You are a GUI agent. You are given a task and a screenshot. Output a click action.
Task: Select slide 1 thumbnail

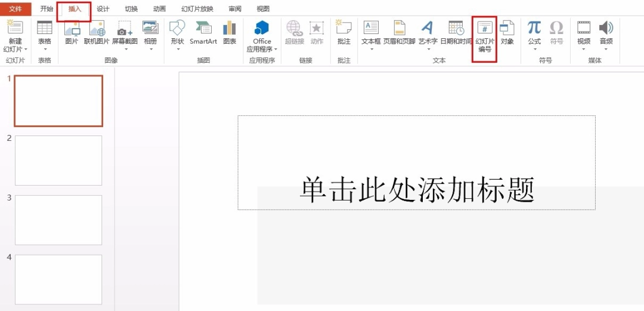point(58,101)
